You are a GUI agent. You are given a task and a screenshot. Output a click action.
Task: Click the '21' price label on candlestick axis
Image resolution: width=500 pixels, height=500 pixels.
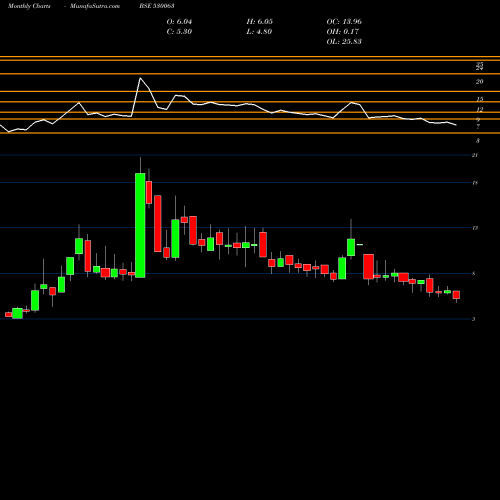pyautogui.click(x=475, y=155)
